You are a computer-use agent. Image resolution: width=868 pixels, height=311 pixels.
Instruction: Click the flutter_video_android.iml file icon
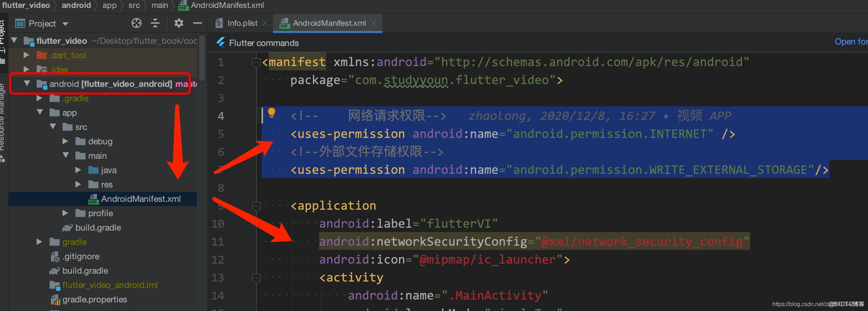pos(55,285)
